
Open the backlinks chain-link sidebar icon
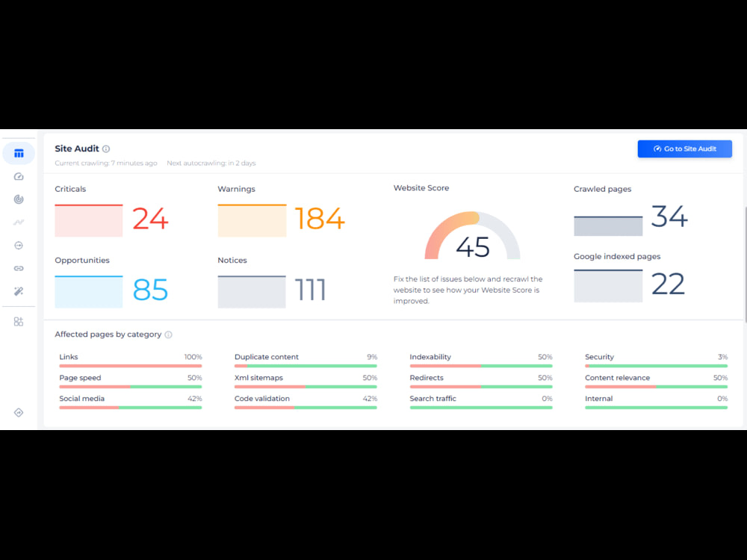pyautogui.click(x=19, y=268)
